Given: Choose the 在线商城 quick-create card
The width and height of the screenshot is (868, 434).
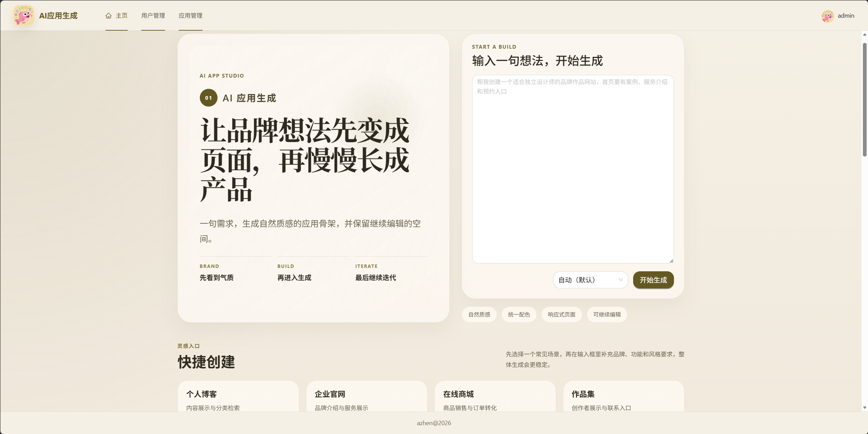Looking at the screenshot, I should (495, 396).
